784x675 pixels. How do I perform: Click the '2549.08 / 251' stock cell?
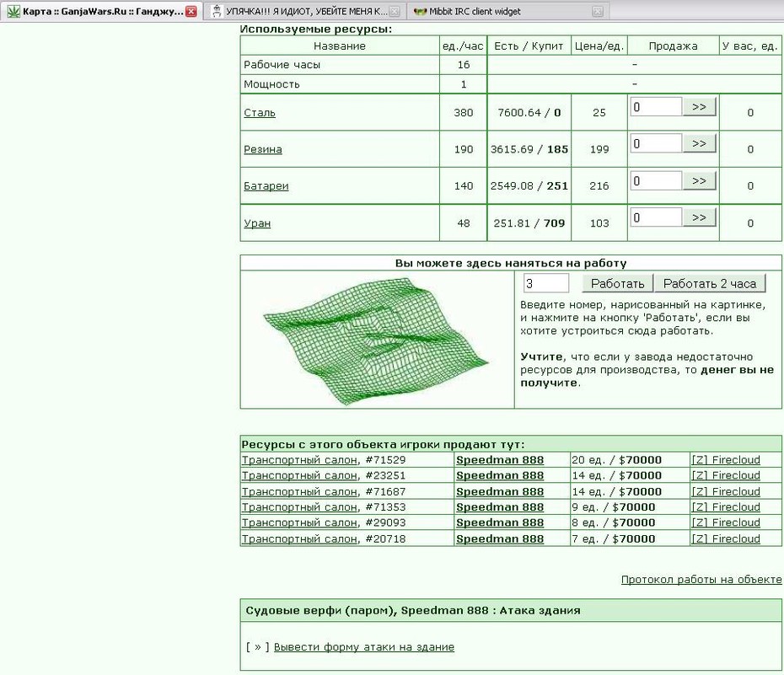pos(529,186)
